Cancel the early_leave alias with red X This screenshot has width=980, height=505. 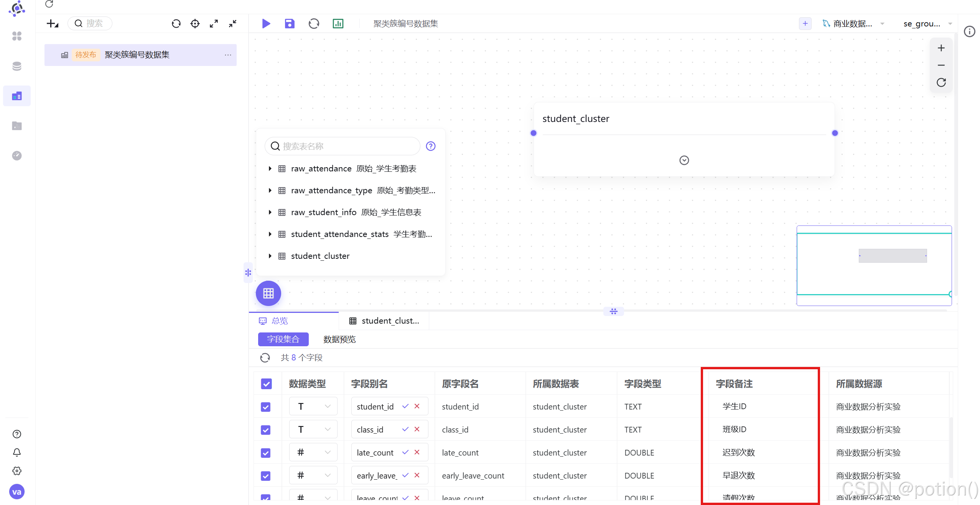pos(417,475)
